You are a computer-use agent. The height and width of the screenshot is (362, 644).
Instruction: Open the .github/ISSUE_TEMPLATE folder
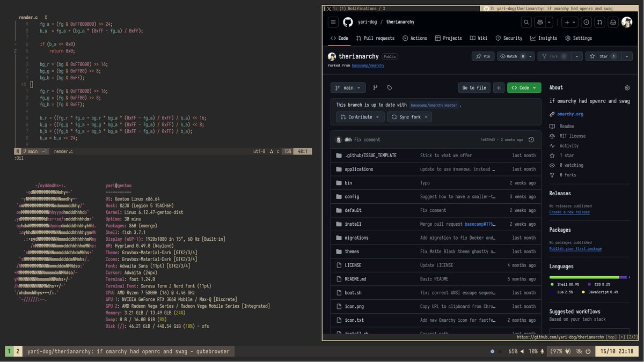point(370,156)
